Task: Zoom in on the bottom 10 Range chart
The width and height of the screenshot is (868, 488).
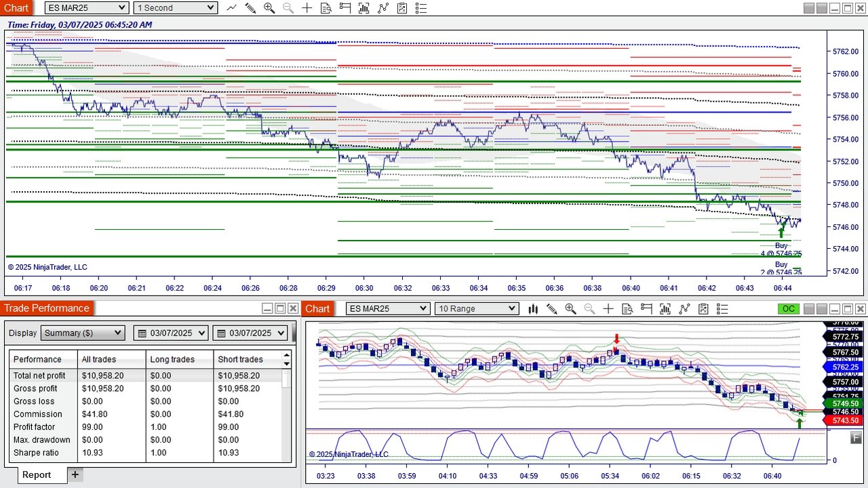Action: (570, 309)
